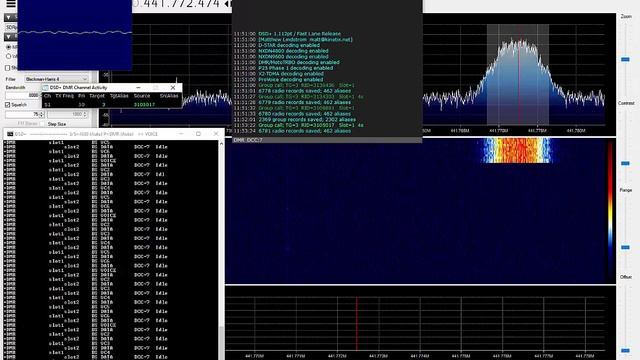Click the 441.780M spectrum axis label
This screenshot has height=360, width=640.
[x=576, y=131]
